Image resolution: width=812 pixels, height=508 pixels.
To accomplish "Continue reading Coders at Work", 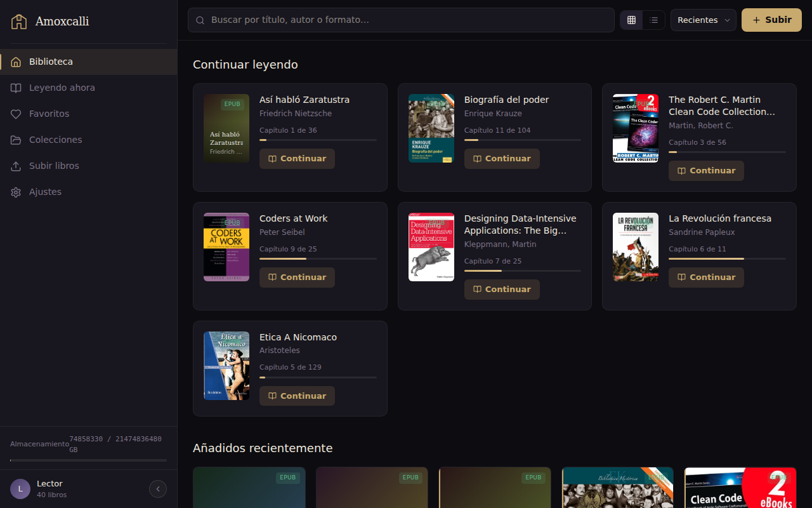I will [297, 277].
